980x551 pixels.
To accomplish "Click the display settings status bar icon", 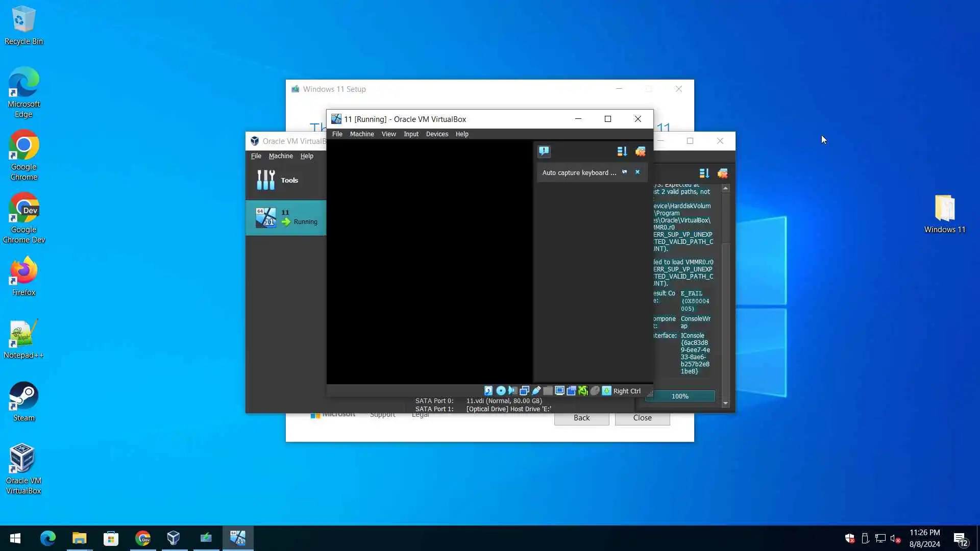I will pos(559,391).
